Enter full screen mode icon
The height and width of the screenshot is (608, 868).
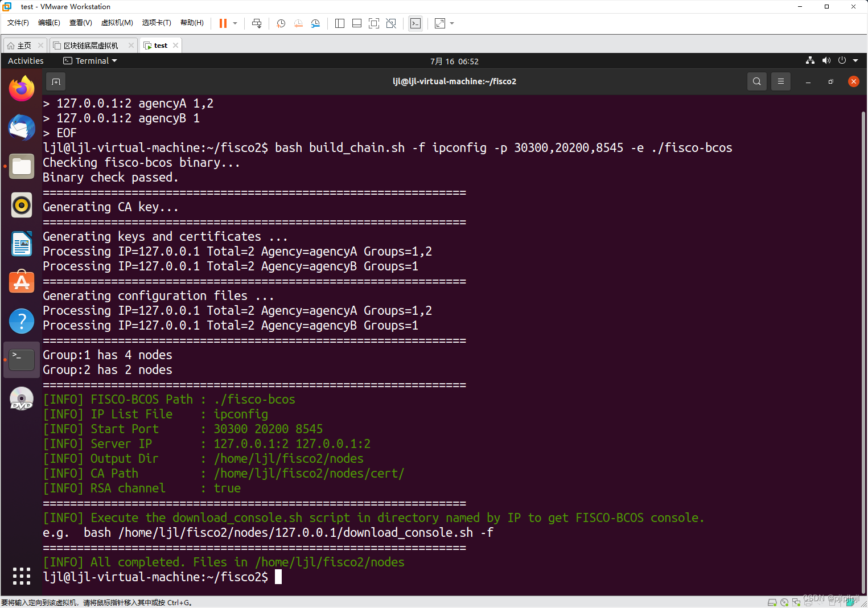click(x=374, y=23)
